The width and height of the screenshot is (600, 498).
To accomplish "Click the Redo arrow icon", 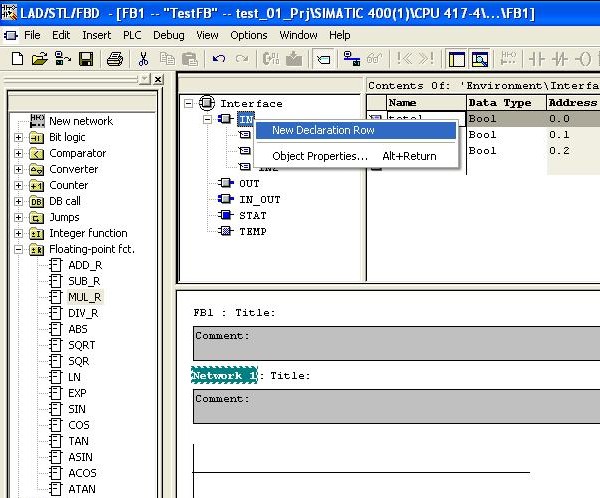I will [241, 59].
